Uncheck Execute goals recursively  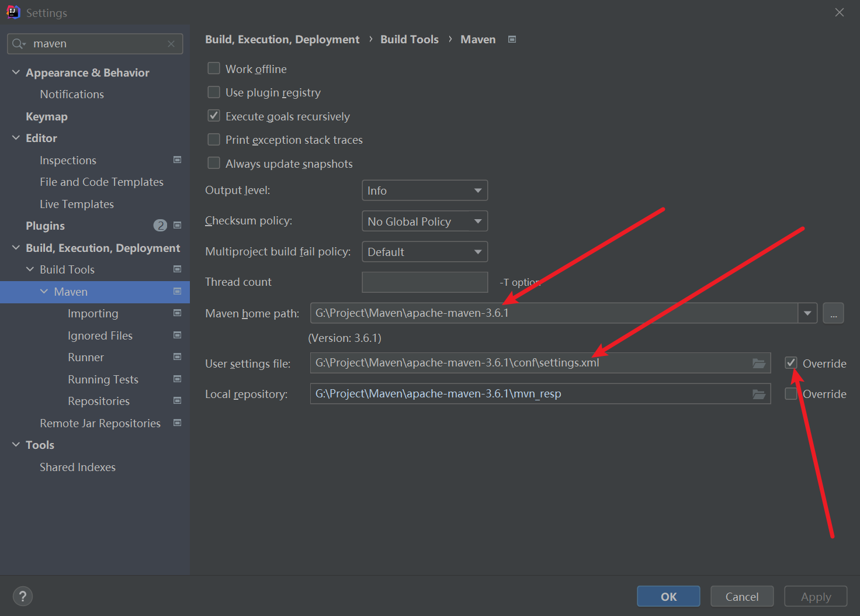(x=214, y=116)
